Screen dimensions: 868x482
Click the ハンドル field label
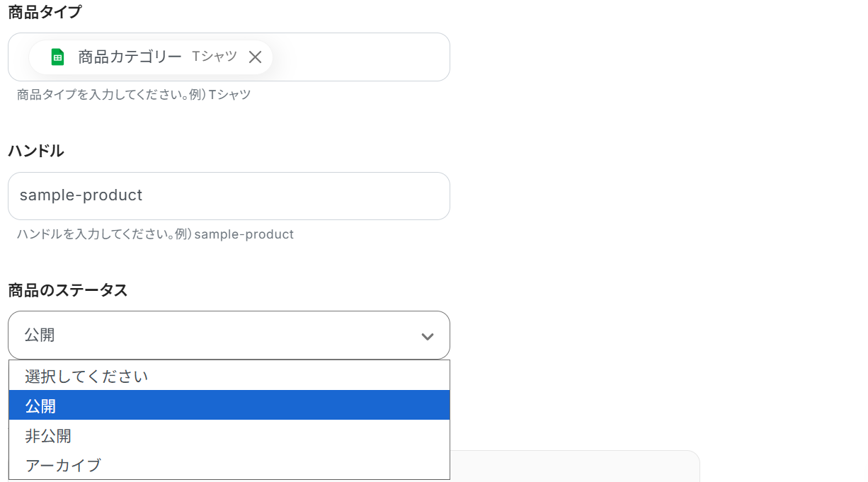click(x=36, y=151)
